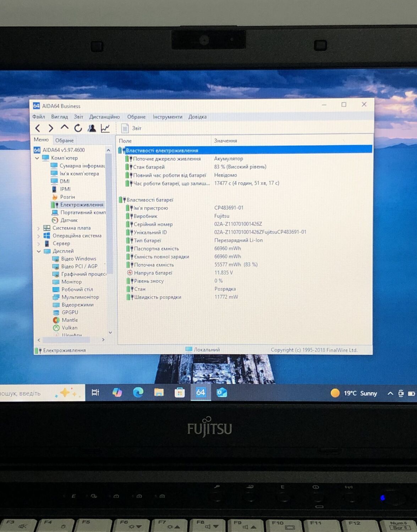Collapse the Дисплей tree node
The width and height of the screenshot is (417, 532).
[x=39, y=251]
